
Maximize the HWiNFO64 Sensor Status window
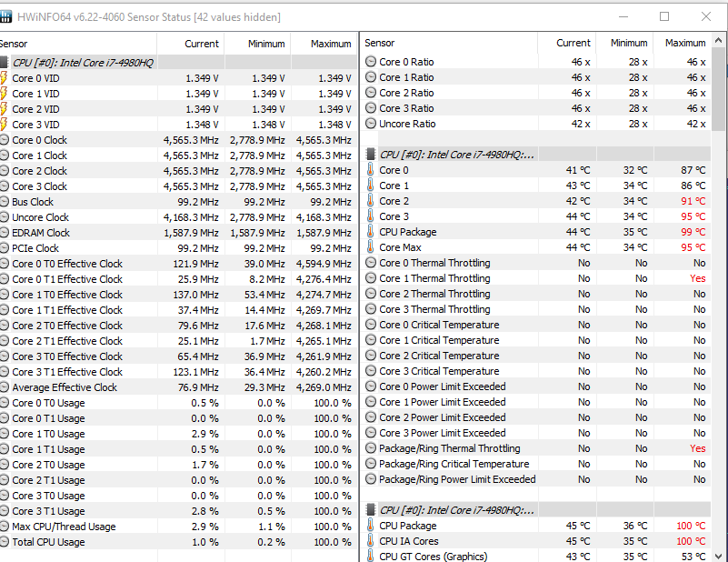(664, 16)
